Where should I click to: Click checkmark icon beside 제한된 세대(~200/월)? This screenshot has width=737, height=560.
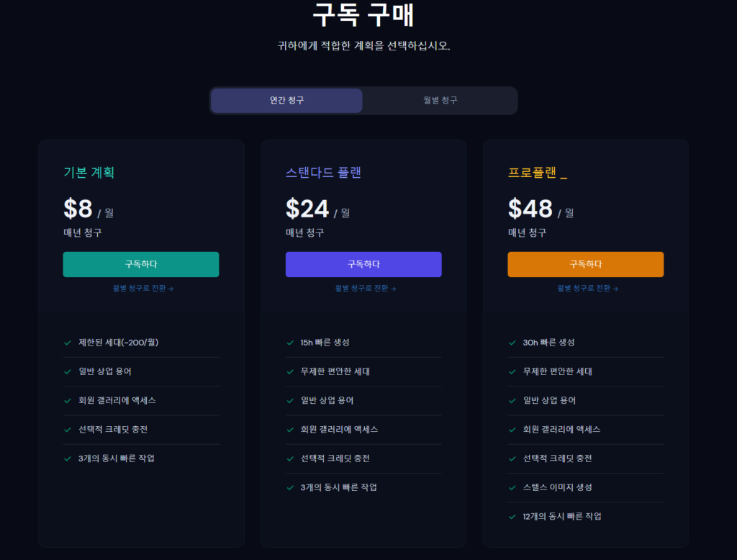click(68, 343)
